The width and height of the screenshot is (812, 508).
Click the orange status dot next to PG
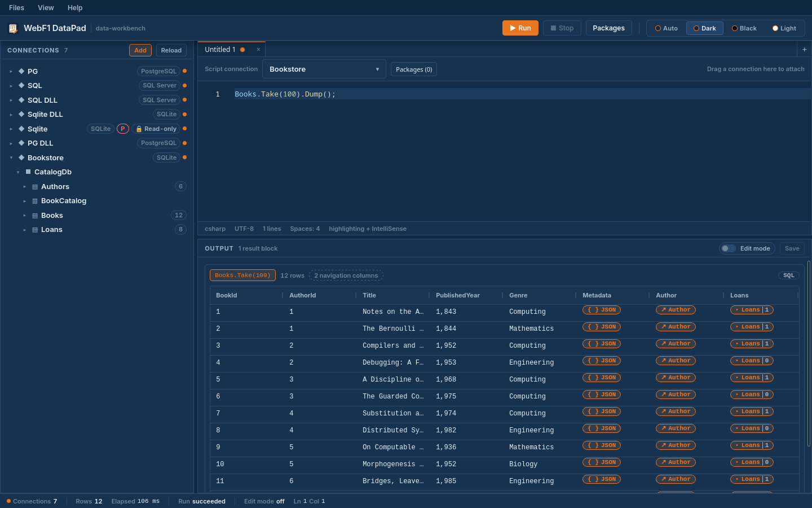tap(184, 71)
